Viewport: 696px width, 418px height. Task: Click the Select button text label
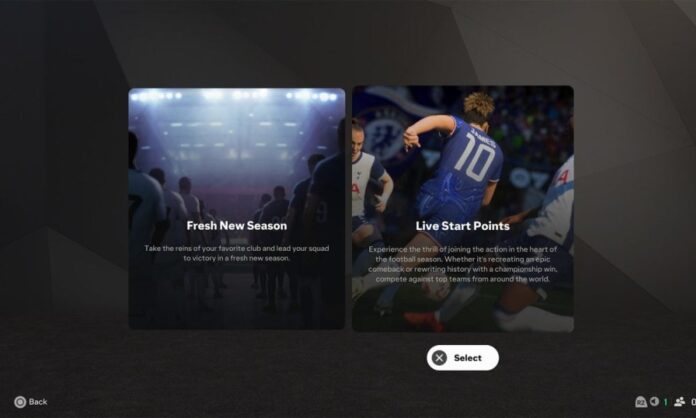[467, 358]
